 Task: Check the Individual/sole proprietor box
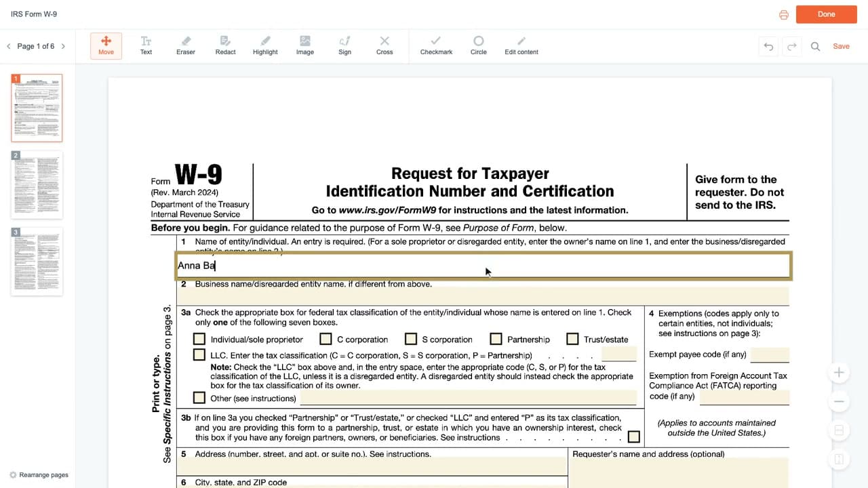pos(199,338)
